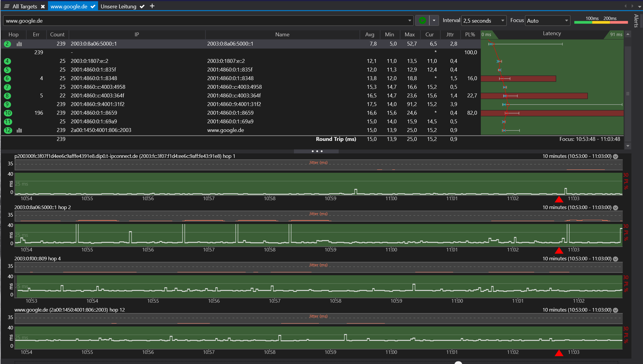This screenshot has height=364, width=643.
Task: Expand hop 1 graph timeframe menu
Action: point(616,156)
